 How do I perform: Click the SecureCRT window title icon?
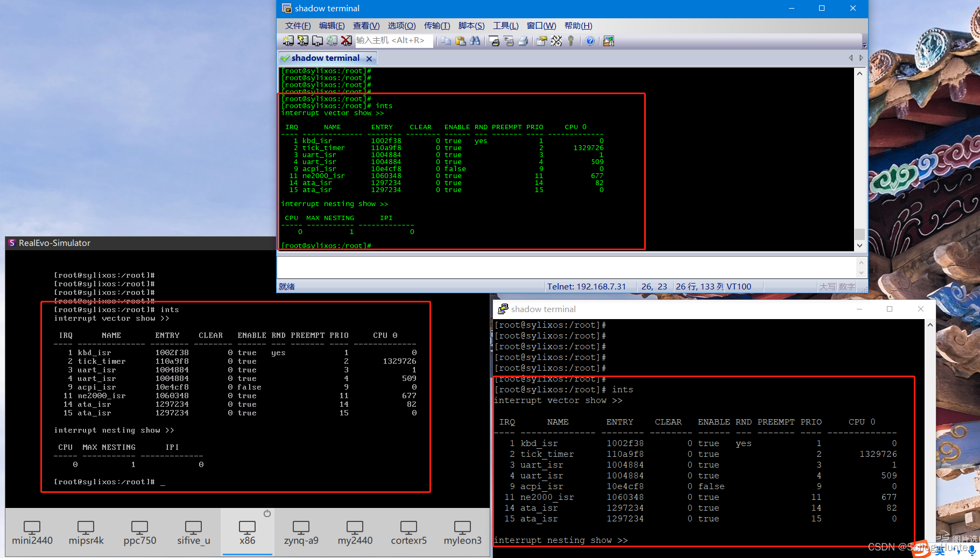[x=287, y=8]
